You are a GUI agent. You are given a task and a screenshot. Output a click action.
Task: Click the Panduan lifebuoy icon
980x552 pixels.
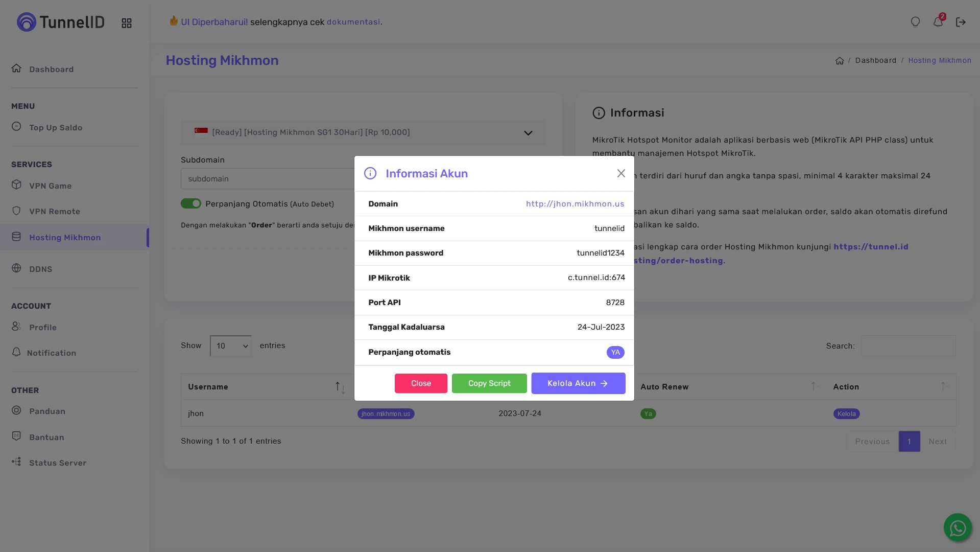(16, 410)
